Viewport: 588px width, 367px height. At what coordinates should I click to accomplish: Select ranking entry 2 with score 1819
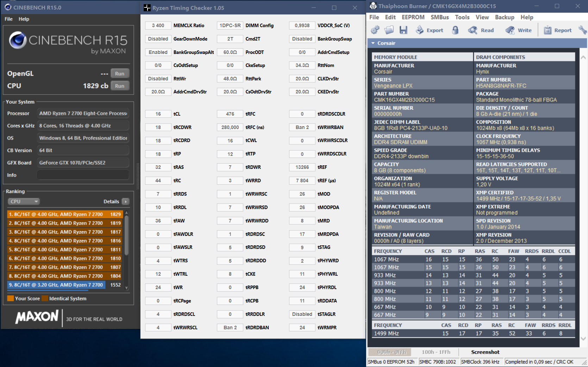tap(65, 223)
